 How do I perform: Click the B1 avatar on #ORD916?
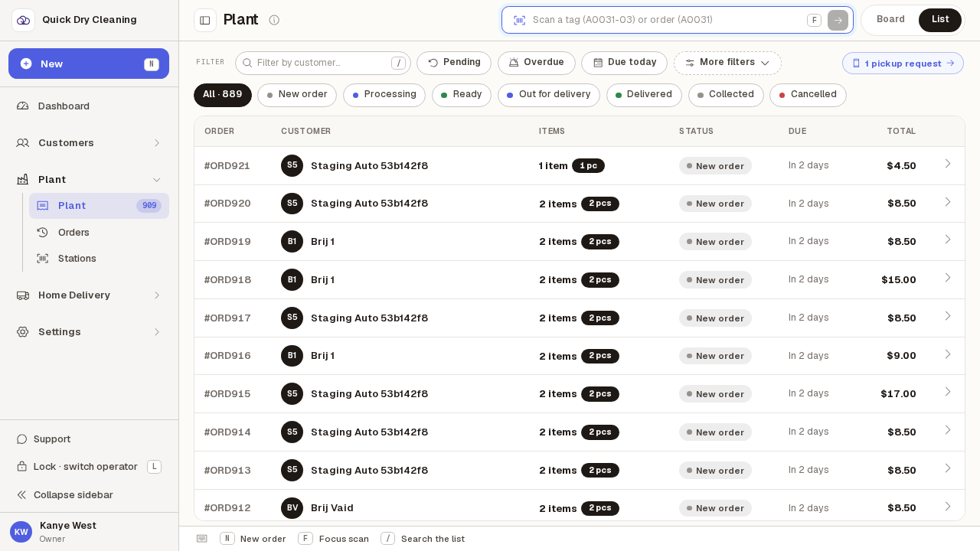tap(292, 356)
